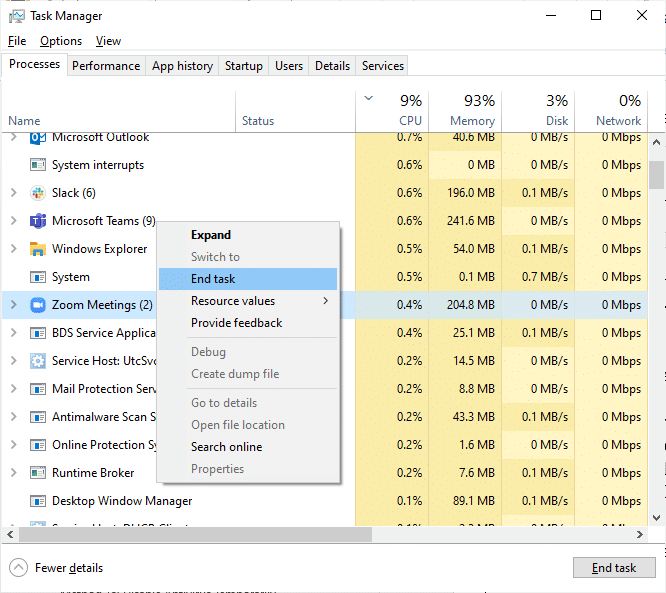Click the Microsoft Outlook process icon
Viewport: 666px width, 593px height.
point(38,138)
